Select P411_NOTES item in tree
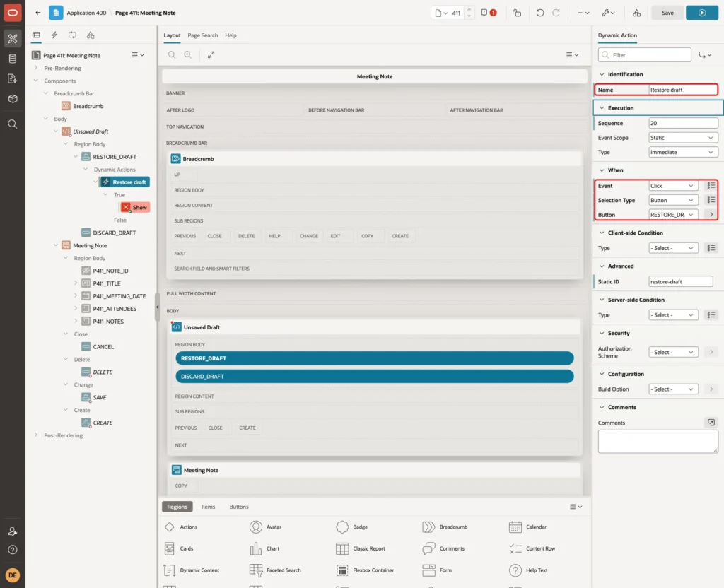 pyautogui.click(x=108, y=322)
